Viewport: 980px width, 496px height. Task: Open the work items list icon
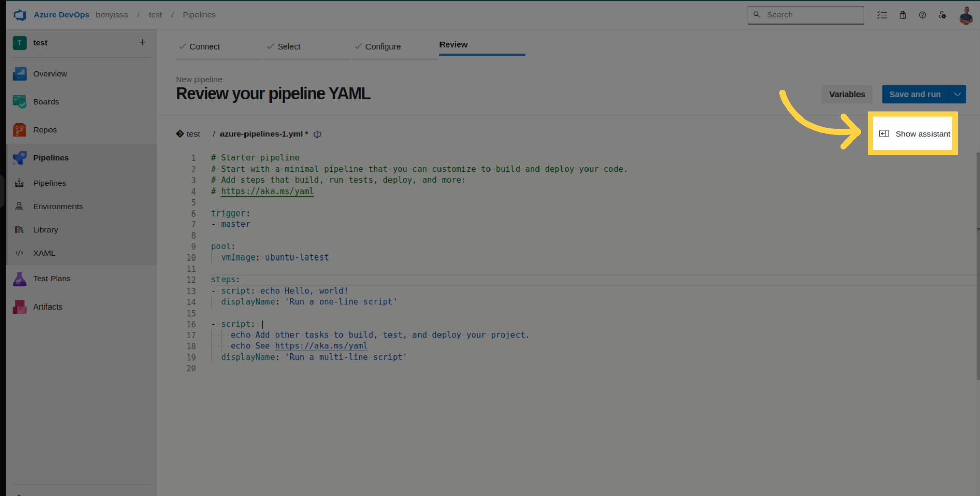pyautogui.click(x=882, y=15)
